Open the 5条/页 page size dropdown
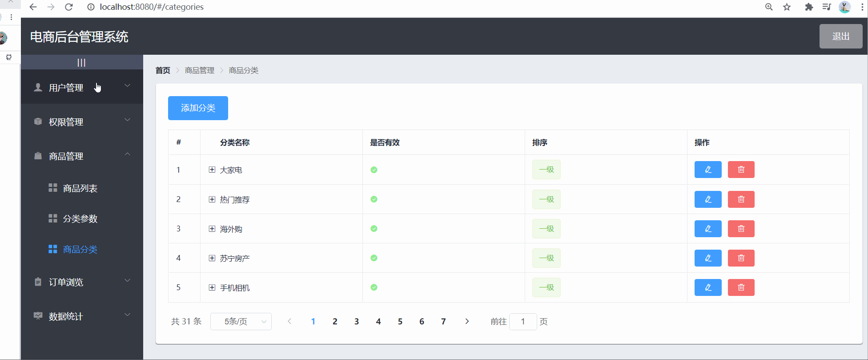 241,321
